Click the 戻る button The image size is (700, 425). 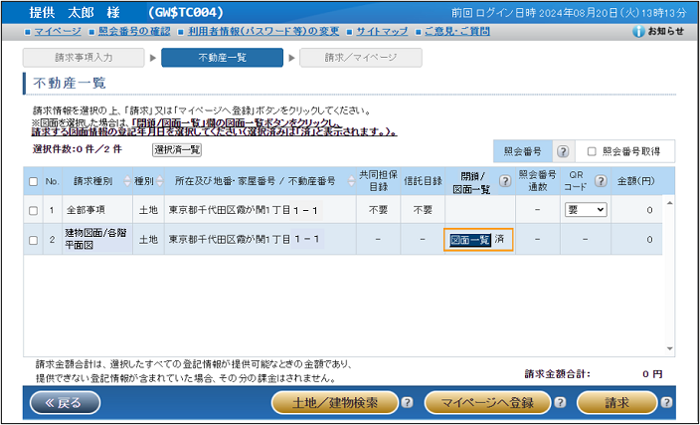[65, 403]
